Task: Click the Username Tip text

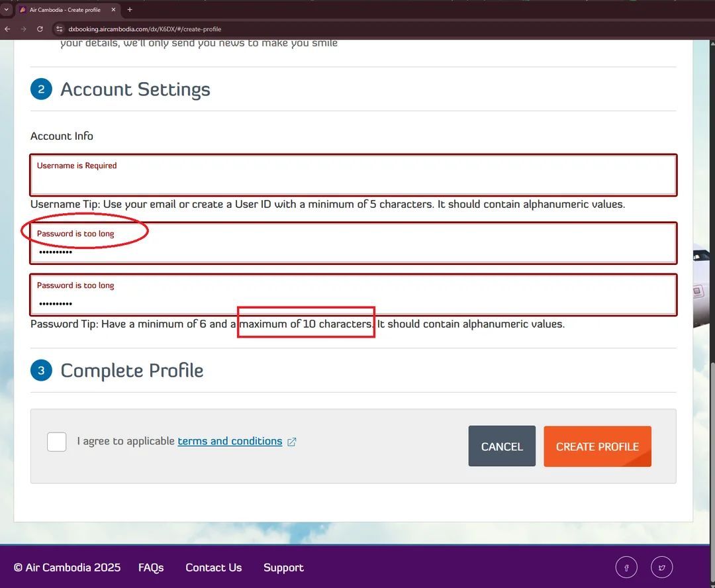Action: coord(328,204)
